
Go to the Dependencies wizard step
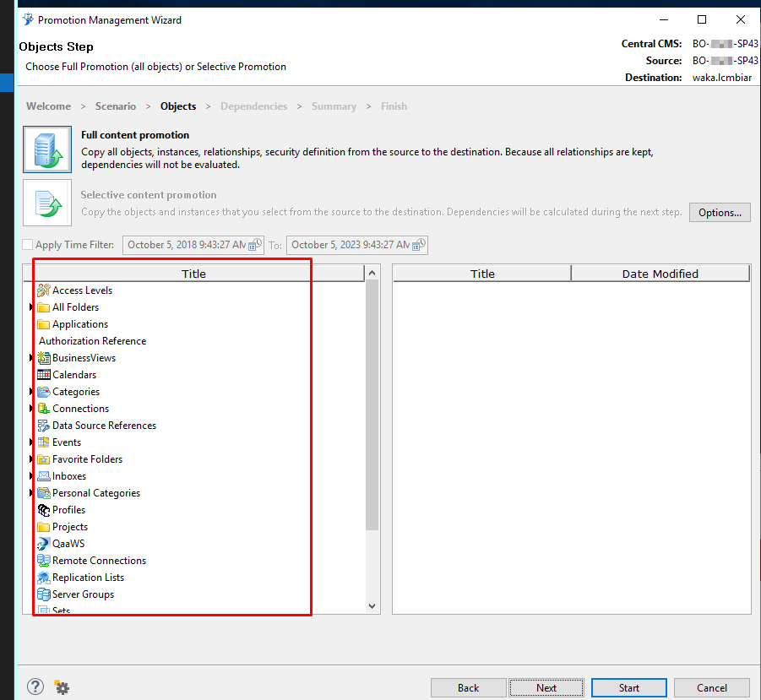pos(254,106)
